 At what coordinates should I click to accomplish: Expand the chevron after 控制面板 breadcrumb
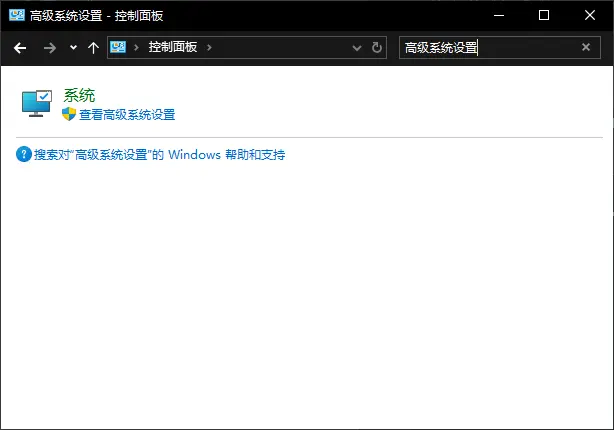pos(210,48)
